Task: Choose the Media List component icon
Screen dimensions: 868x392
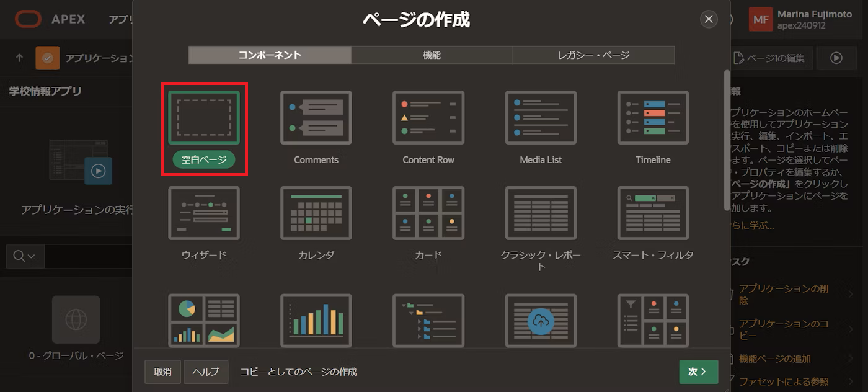Action: pyautogui.click(x=541, y=117)
